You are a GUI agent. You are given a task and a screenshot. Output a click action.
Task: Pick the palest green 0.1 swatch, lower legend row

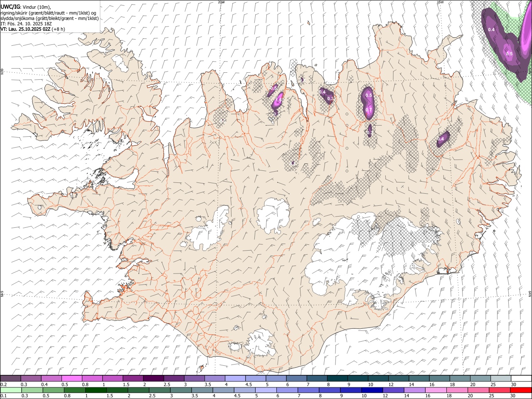[11, 390]
